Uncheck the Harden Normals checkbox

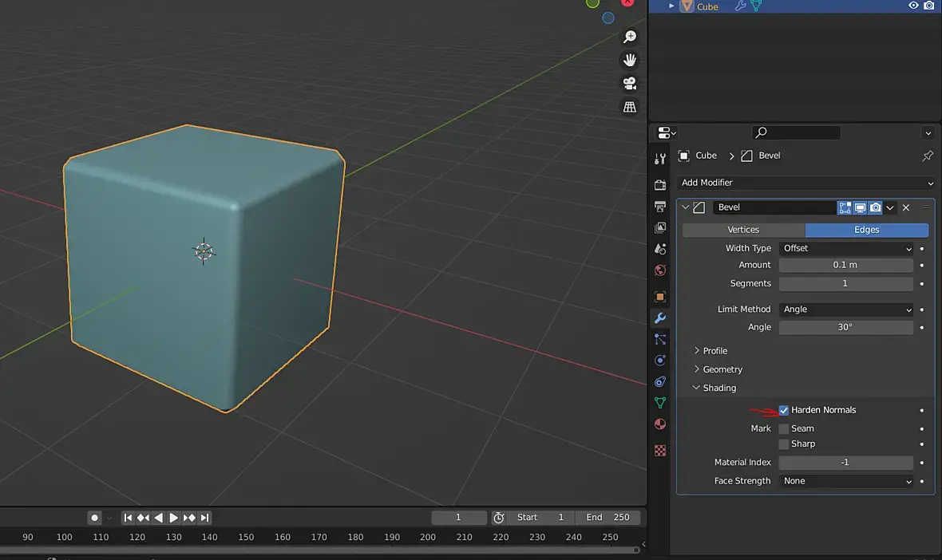tap(783, 411)
